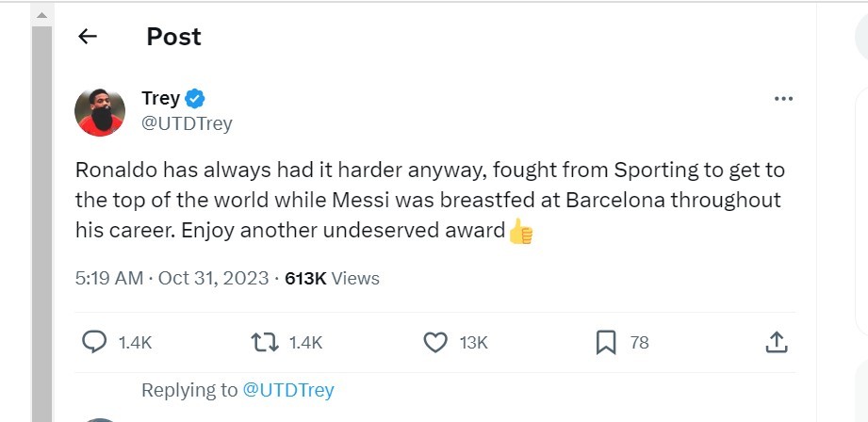Open the three-dot more options menu
868x422 pixels.
coord(783,99)
